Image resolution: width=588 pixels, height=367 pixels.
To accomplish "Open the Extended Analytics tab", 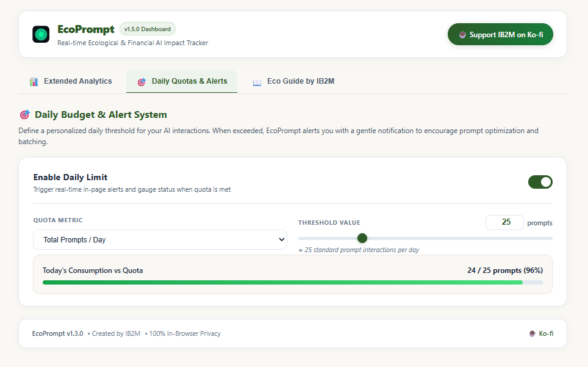I will pyautogui.click(x=71, y=81).
